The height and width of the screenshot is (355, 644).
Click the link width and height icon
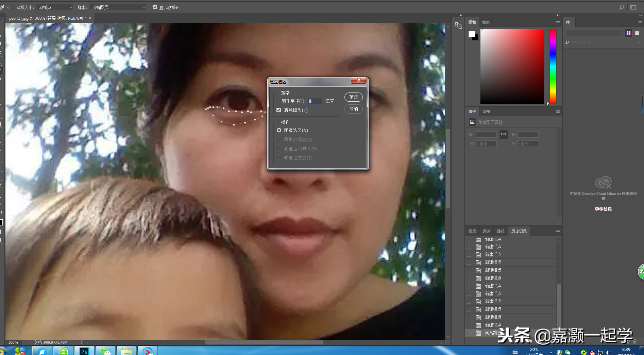point(504,134)
